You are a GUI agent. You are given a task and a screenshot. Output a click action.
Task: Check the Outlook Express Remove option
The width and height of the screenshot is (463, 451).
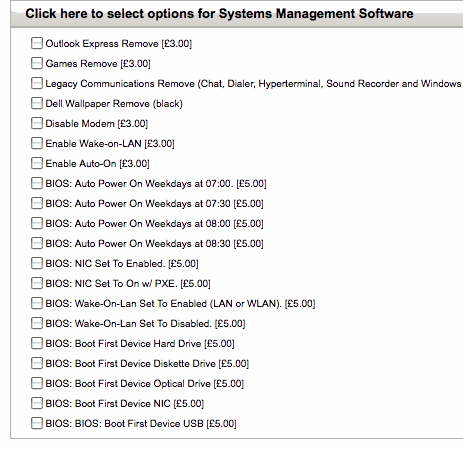[x=37, y=43]
